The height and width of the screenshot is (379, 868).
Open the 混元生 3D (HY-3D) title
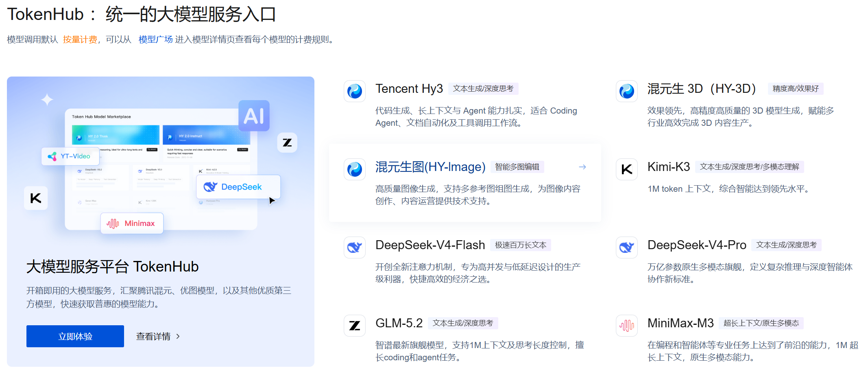pos(702,88)
